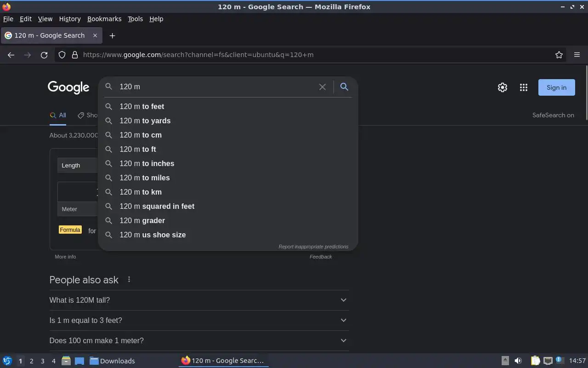
Task: Choose suggestion '120 m to cm'
Action: click(x=228, y=135)
